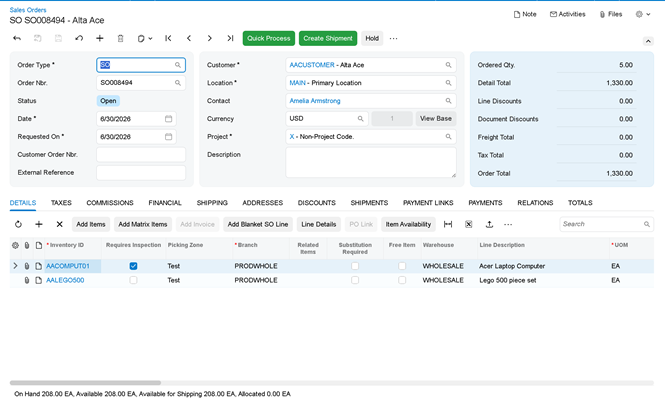Open more actions ellipsis in top toolbar
This screenshot has width=665, height=399.
(x=394, y=38)
